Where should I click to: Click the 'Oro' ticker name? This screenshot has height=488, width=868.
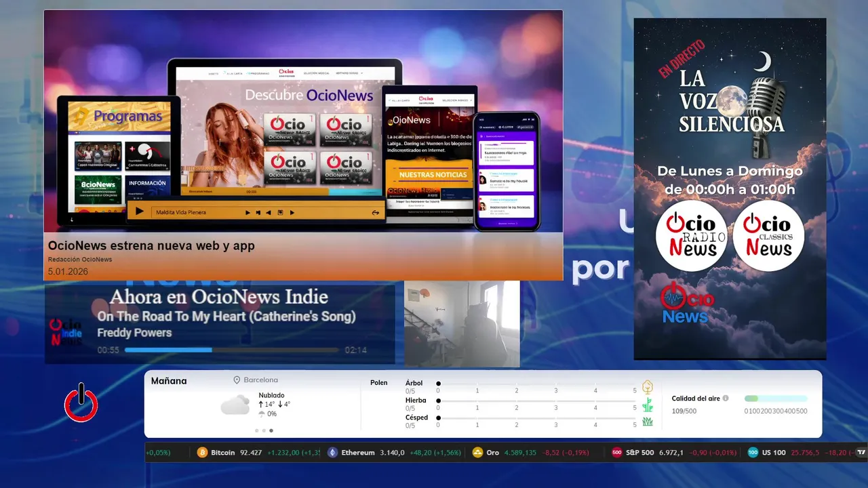tap(493, 453)
